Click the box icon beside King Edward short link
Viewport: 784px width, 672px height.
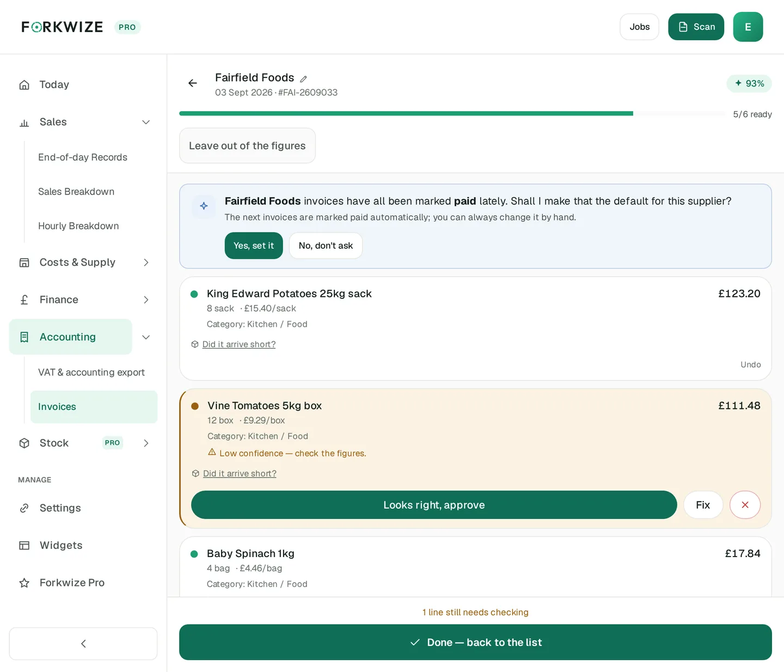195,344
